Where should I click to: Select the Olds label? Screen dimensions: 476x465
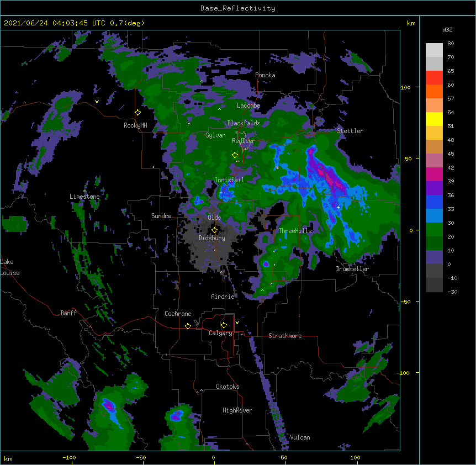tap(214, 218)
